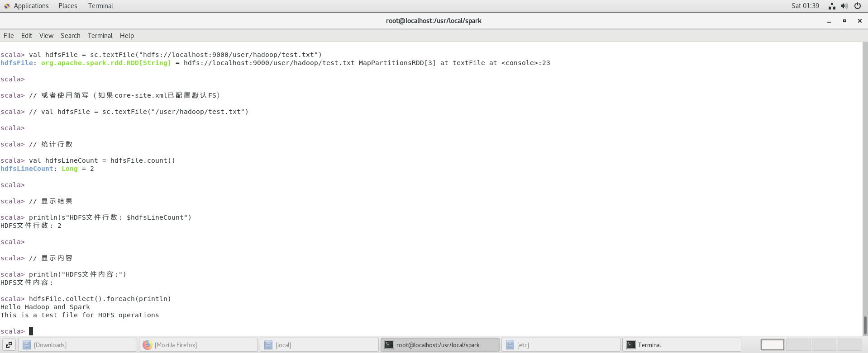Click the 'HDFS文件行数: 2' output line
Screen dimensions: 868x353
click(x=31, y=226)
